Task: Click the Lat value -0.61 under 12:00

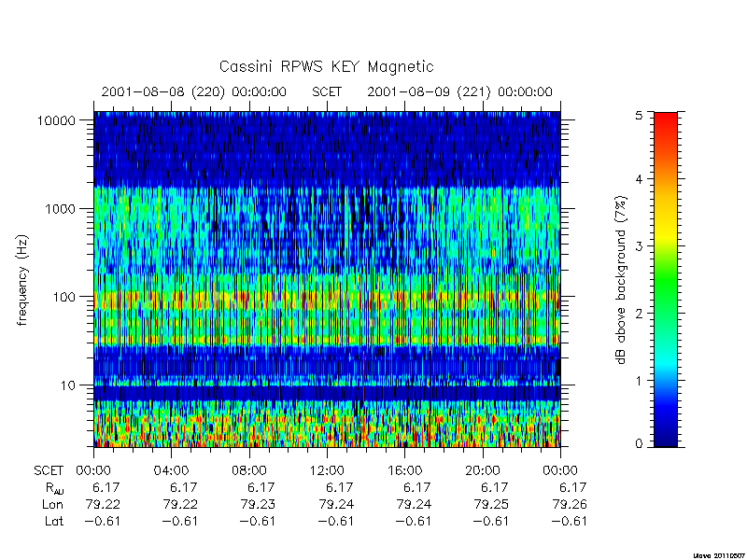Action: click(x=335, y=521)
